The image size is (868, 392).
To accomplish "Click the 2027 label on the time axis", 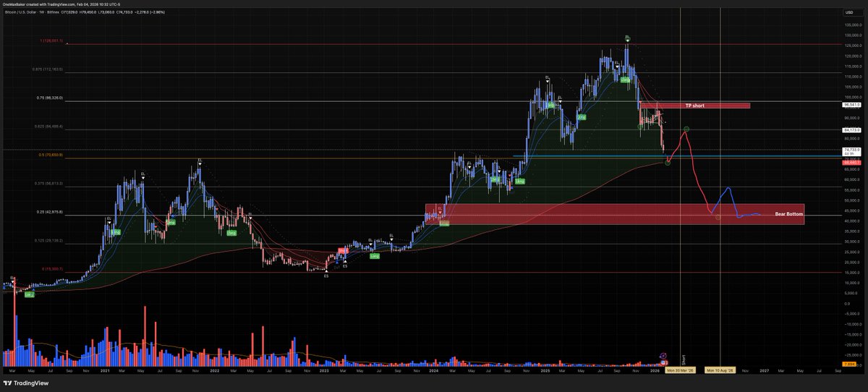I will click(x=765, y=370).
